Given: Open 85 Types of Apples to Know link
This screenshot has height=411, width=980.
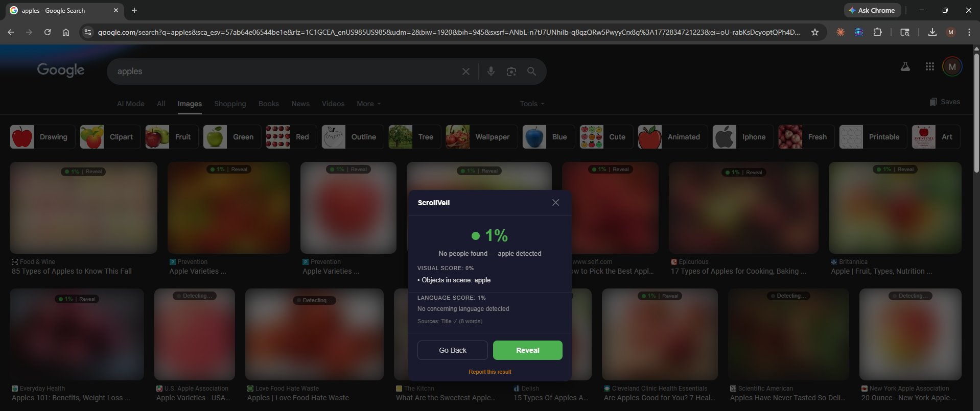Looking at the screenshot, I should point(72,271).
